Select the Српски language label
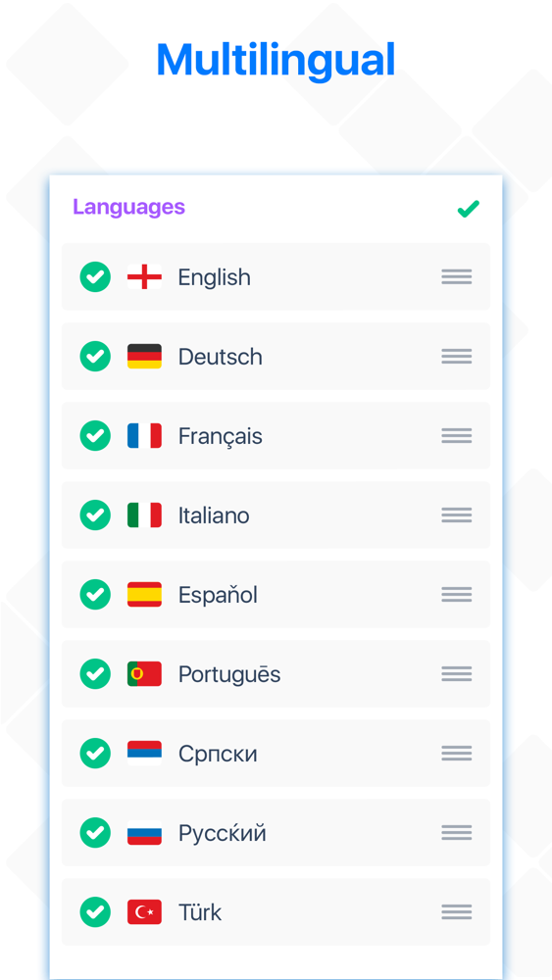Image resolution: width=552 pixels, height=980 pixels. [x=218, y=754]
